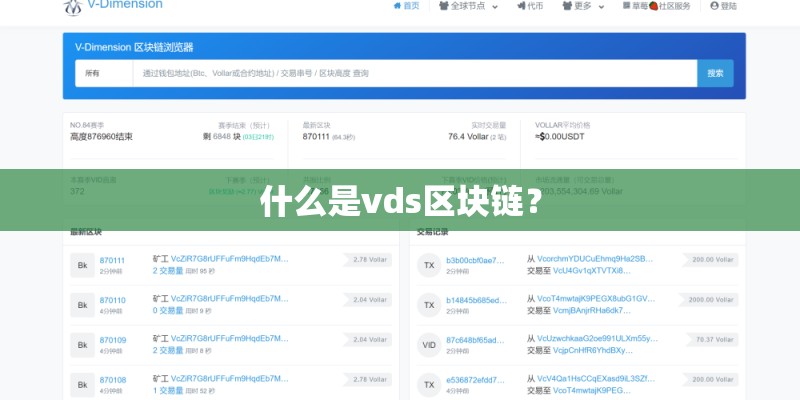Expand the 更多 dropdown menu

pyautogui.click(x=583, y=6)
